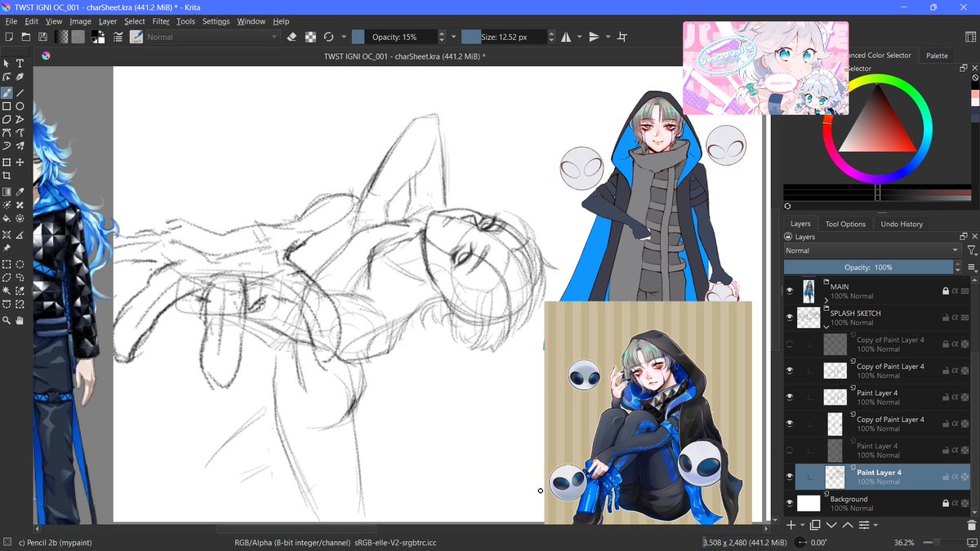Open dropdown arrow beside add layer button
The image size is (980, 551).
803,525
